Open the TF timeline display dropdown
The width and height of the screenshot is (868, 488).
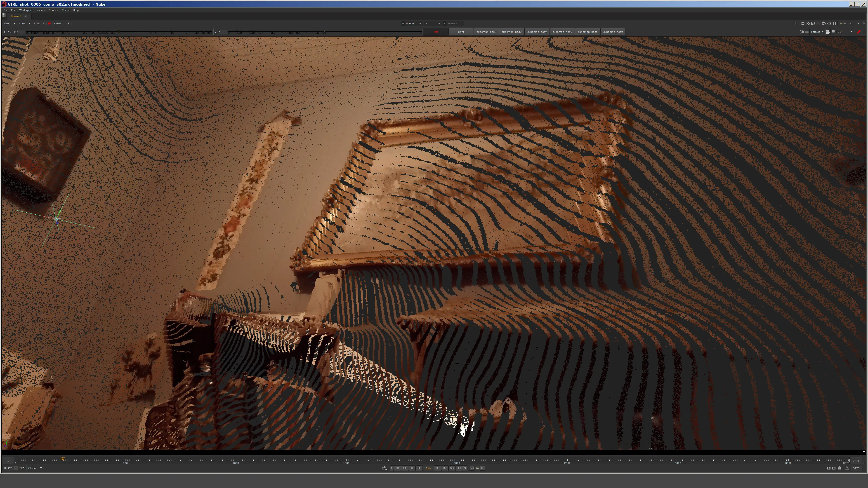[22, 468]
